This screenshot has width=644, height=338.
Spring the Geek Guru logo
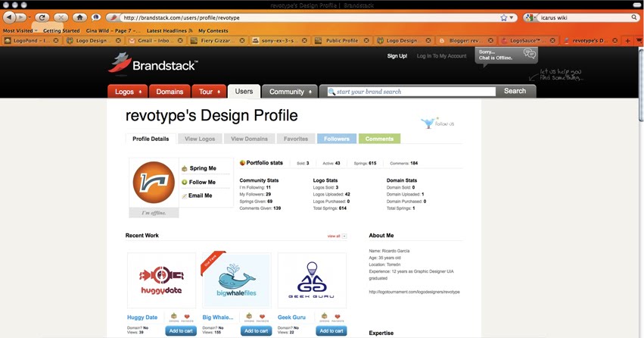[x=325, y=317]
